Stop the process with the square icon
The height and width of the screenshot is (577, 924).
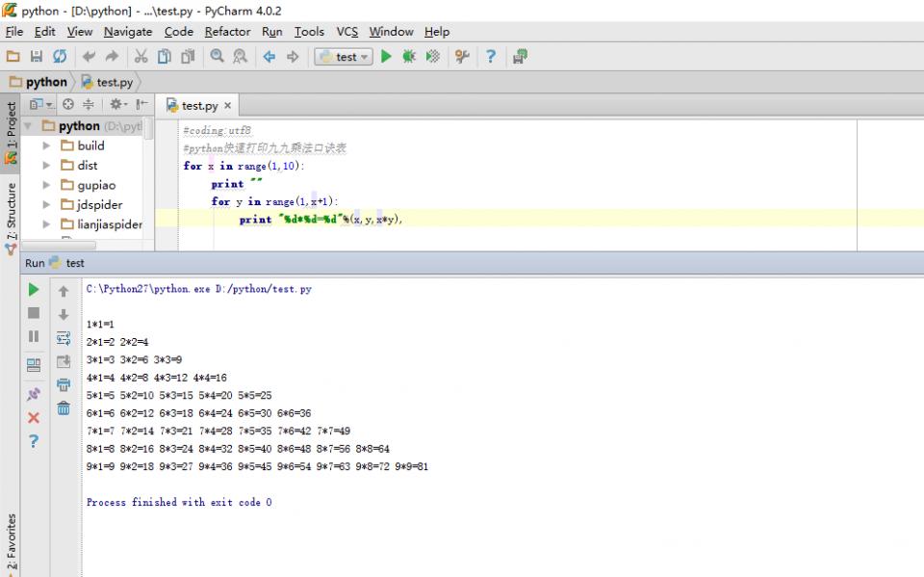click(34, 313)
